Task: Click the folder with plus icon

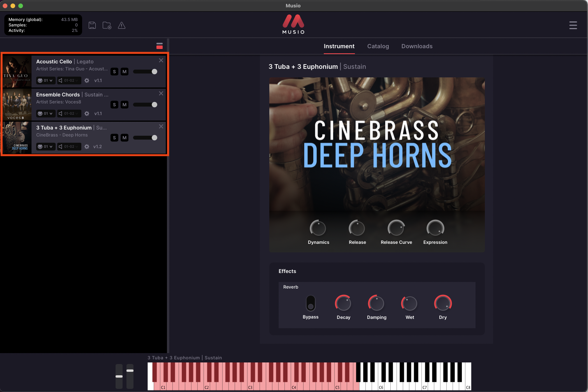Action: [x=107, y=25]
